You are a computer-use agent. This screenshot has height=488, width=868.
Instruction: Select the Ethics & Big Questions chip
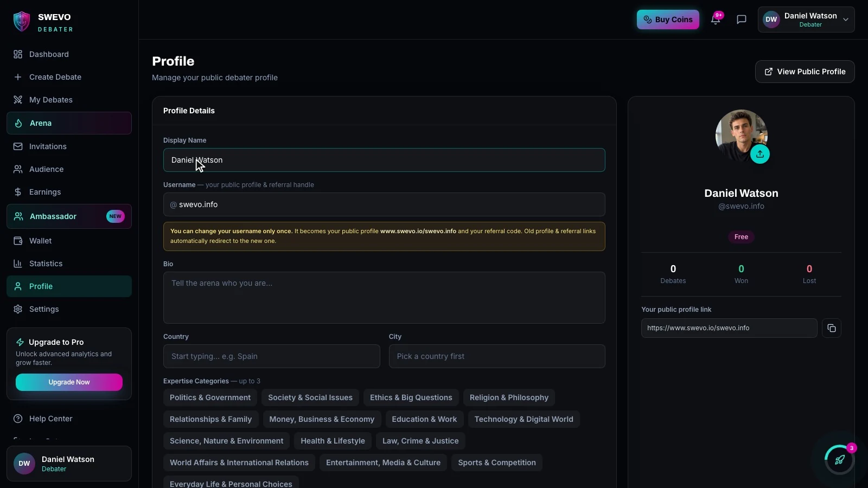(x=411, y=397)
